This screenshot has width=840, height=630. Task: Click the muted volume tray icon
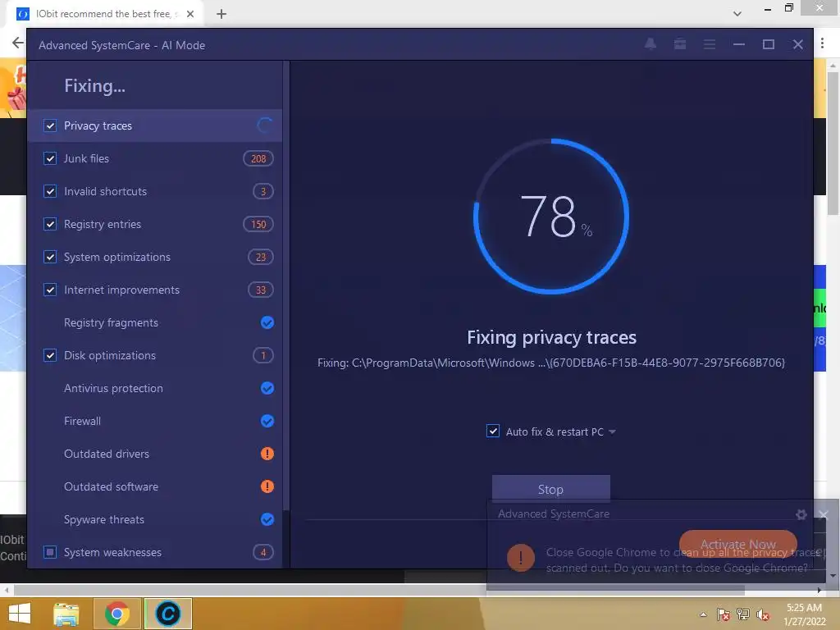click(763, 614)
